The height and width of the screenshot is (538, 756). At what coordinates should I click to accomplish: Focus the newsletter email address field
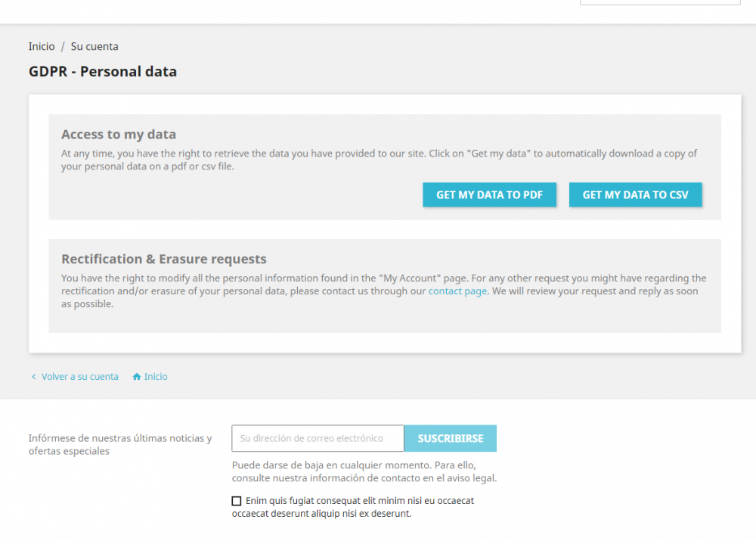coord(318,438)
